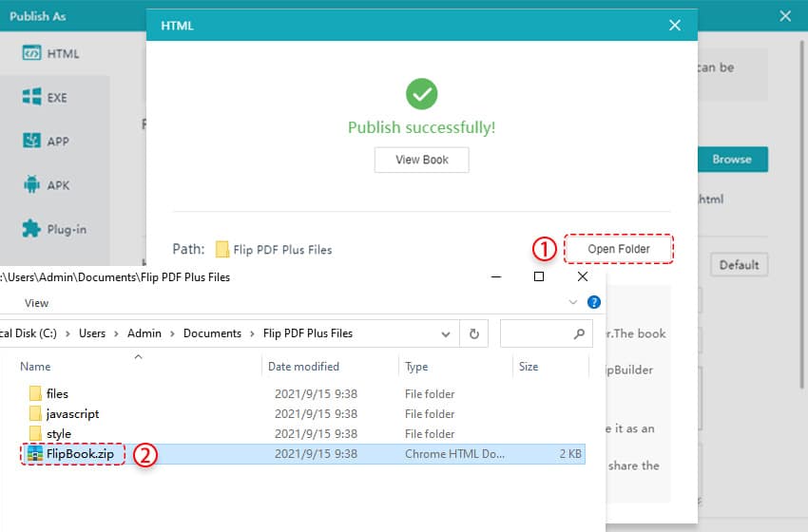This screenshot has height=532, width=808.
Task: Click the Users breadcrumb
Action: (92, 333)
